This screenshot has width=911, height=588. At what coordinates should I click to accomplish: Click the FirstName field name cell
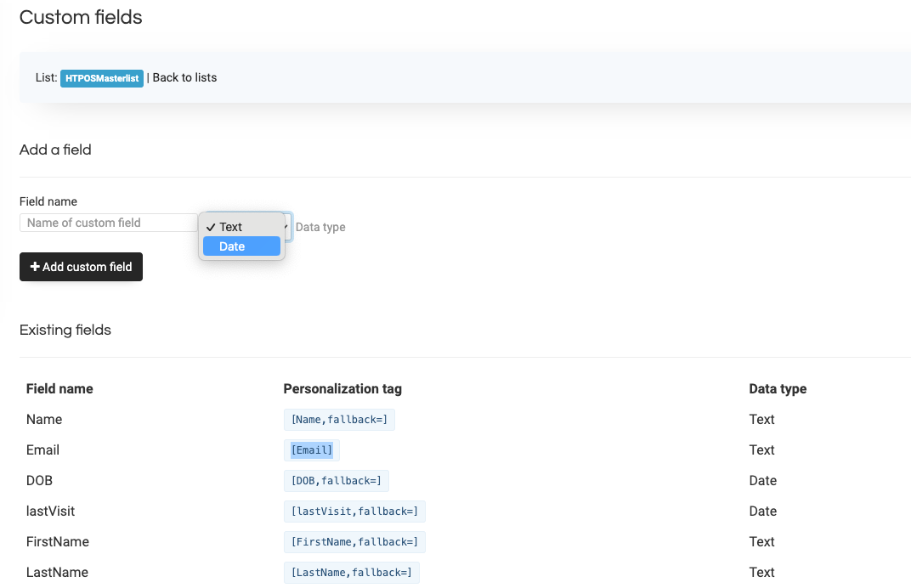click(x=58, y=542)
